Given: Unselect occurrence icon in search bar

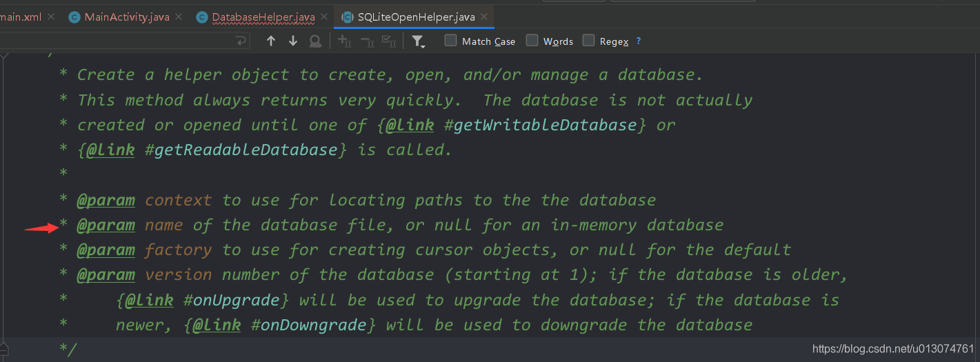Looking at the screenshot, I should (x=367, y=41).
